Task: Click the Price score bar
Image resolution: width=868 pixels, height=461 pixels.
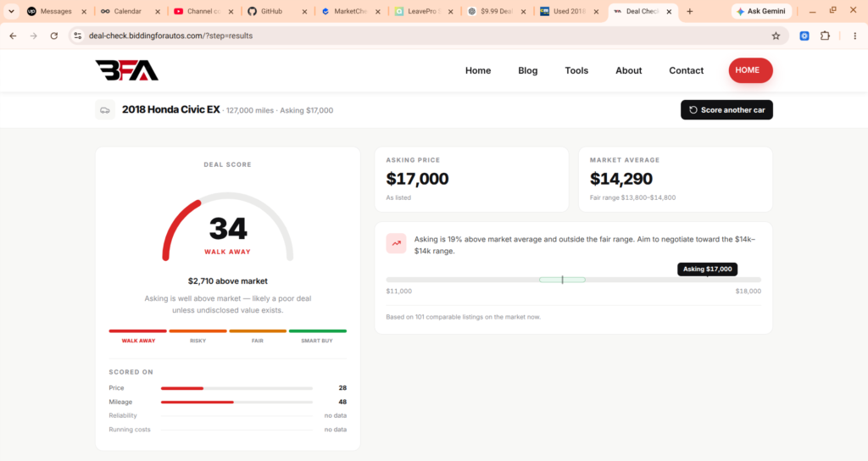Action: [236, 388]
